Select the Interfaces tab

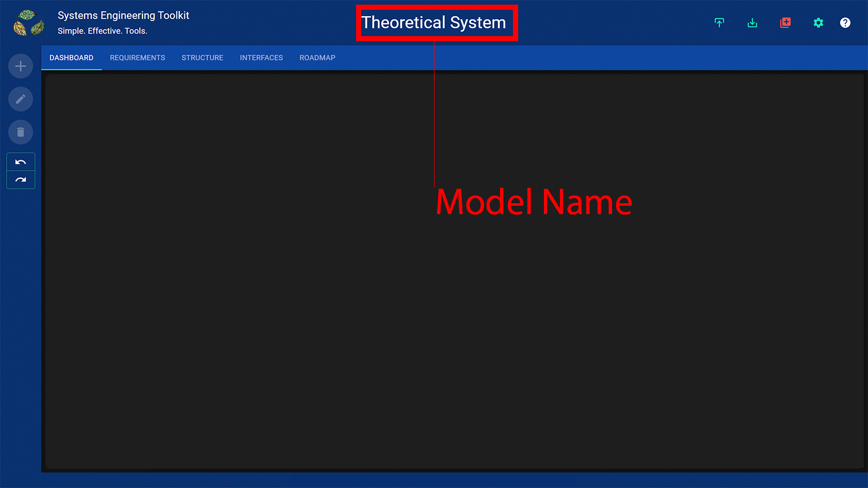pos(261,58)
